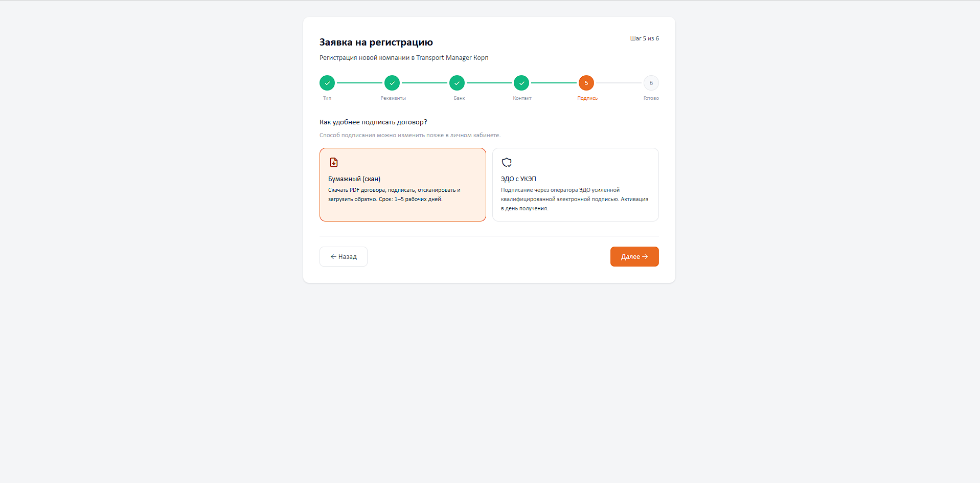Click the Шаг 5 из 6 indicator
980x483 pixels.
(645, 38)
